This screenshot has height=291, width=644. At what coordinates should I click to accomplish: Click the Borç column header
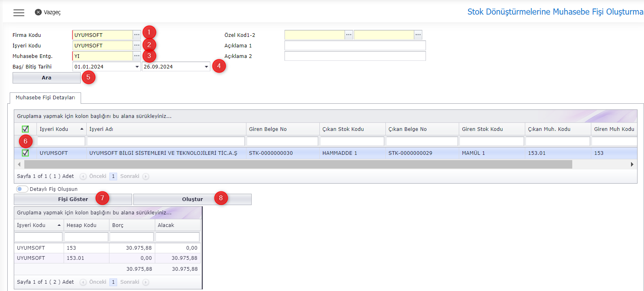(x=132, y=225)
